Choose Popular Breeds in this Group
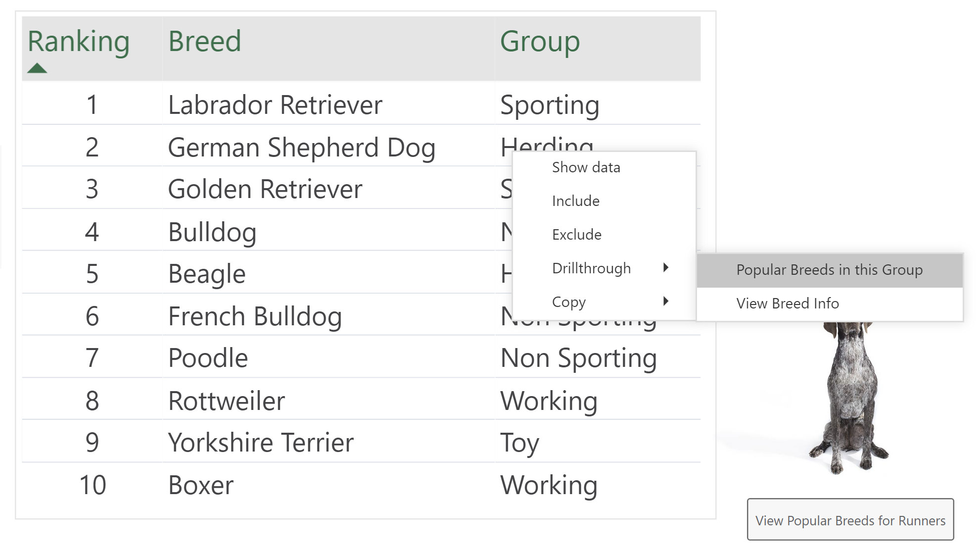Image resolution: width=980 pixels, height=556 pixels. 830,270
